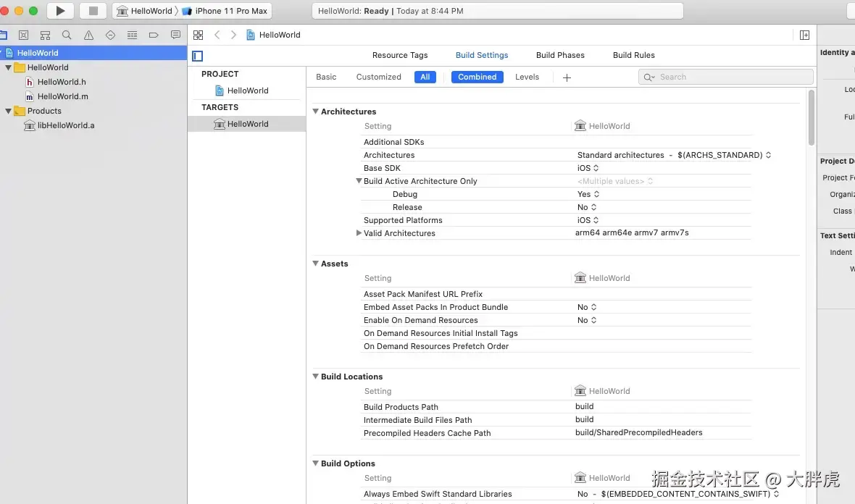
Task: Change Debug active architecture Yes popup
Action: [x=588, y=195]
